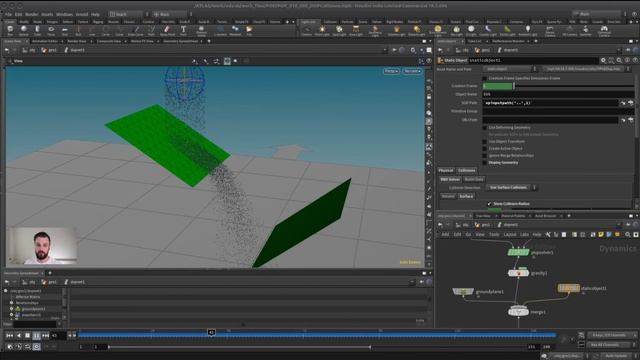Image resolution: width=640 pixels, height=360 pixels.
Task: Select the Tube shelf tool
Action: 37,30
